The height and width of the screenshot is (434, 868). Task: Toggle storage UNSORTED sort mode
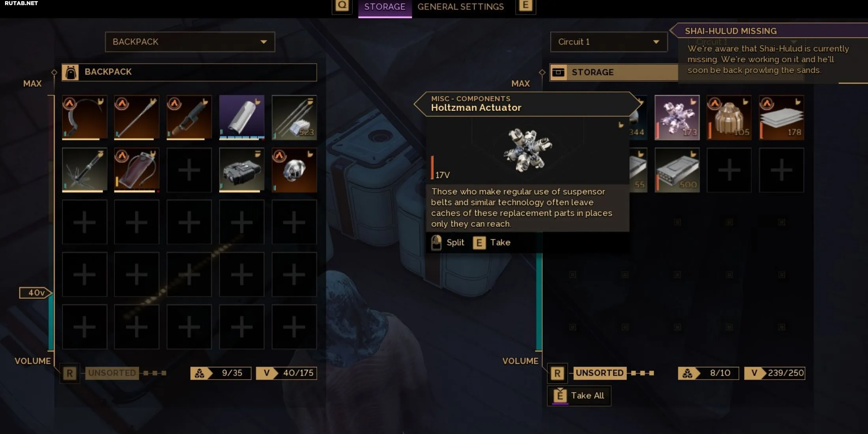point(599,373)
